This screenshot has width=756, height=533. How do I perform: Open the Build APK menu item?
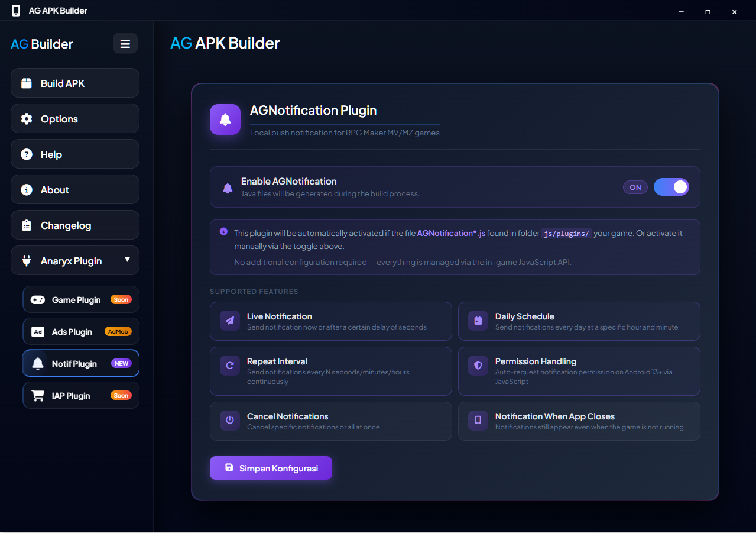pos(75,83)
